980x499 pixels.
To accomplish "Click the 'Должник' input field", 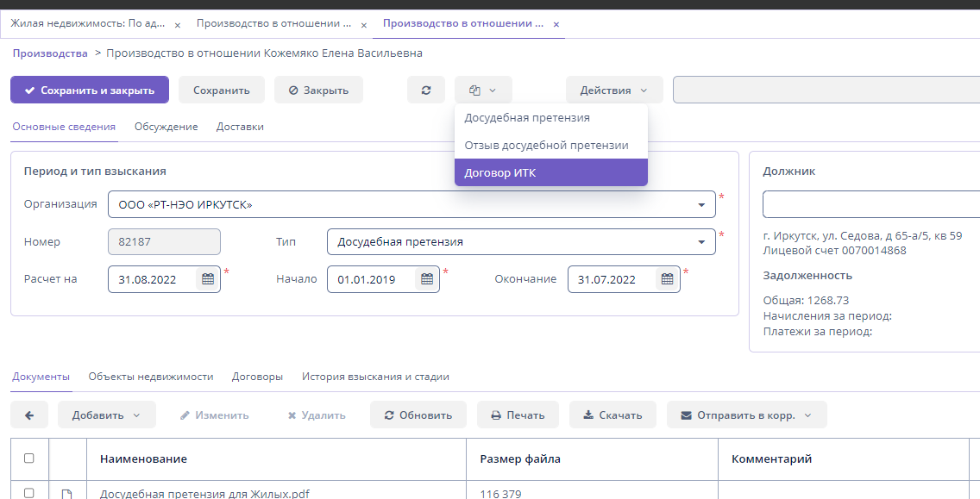I will coord(870,205).
